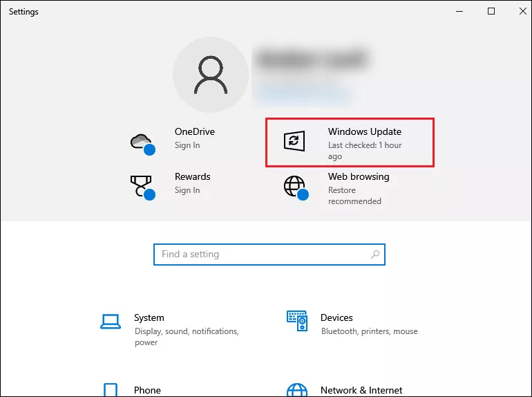Image resolution: width=532 pixels, height=397 pixels.
Task: Open the user account avatar icon
Action: pyautogui.click(x=211, y=75)
